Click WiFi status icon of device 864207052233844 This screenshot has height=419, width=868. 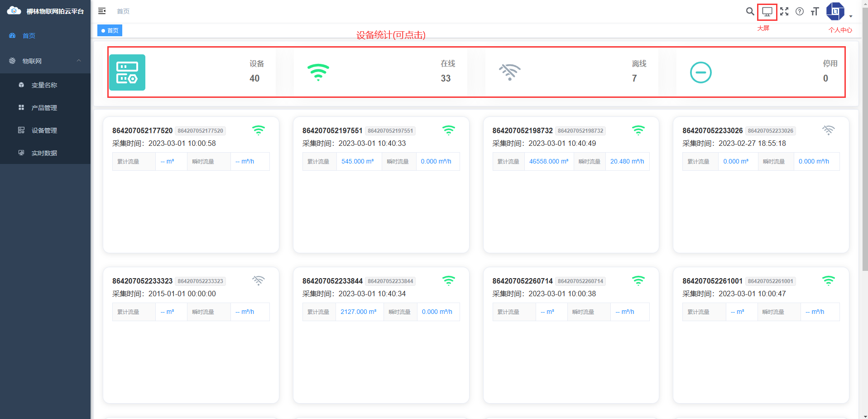click(x=448, y=281)
